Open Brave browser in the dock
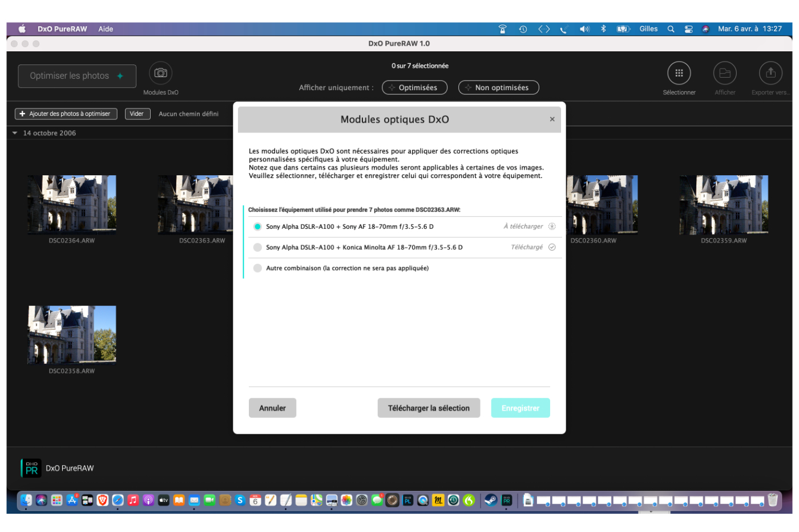The image size is (799, 532). (103, 500)
